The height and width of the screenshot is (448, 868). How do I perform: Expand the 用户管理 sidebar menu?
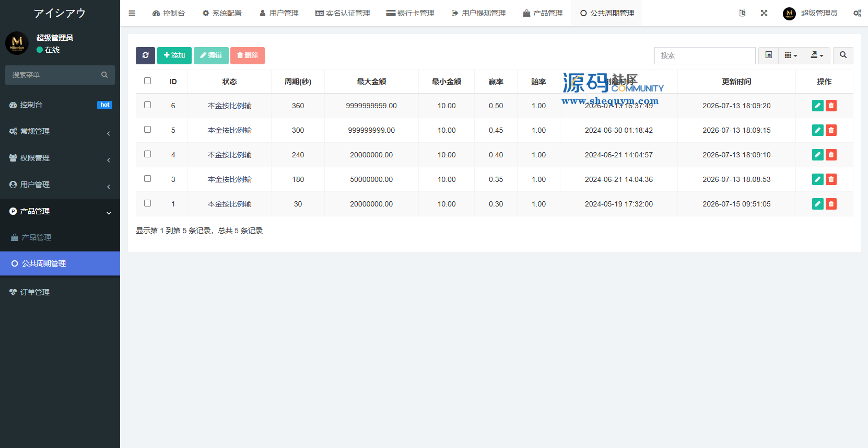point(60,185)
